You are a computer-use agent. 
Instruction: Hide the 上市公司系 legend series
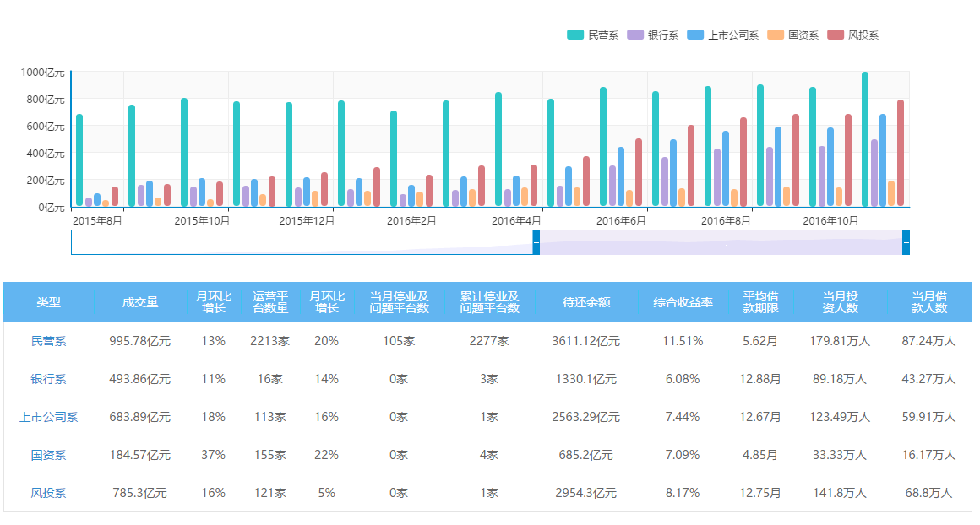(x=721, y=35)
